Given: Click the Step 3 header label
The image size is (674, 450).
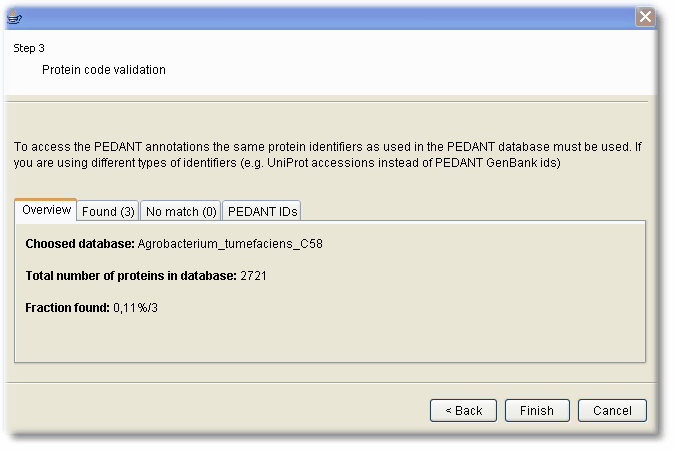Looking at the screenshot, I should (x=29, y=48).
